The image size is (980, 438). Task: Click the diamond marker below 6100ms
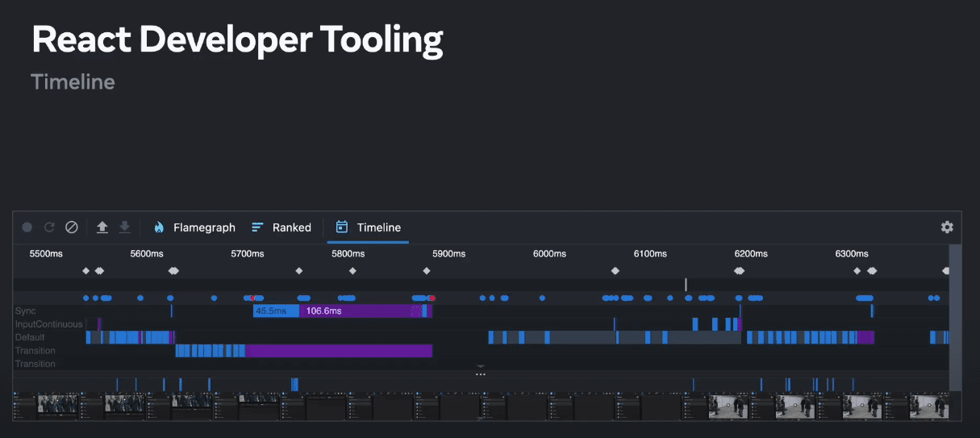point(615,271)
